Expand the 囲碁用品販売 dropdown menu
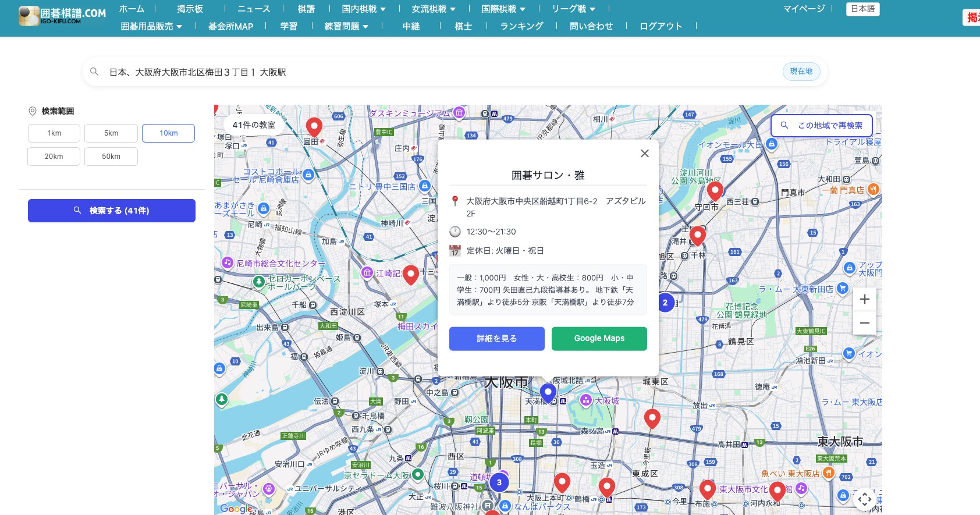 tap(151, 26)
